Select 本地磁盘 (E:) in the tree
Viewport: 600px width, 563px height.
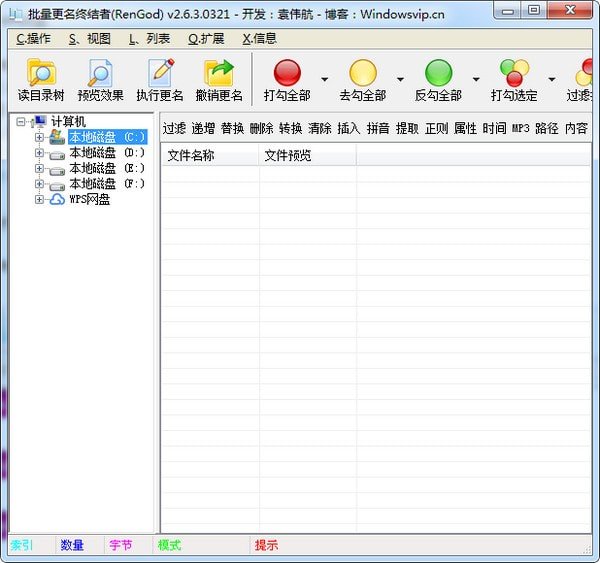(x=106, y=169)
